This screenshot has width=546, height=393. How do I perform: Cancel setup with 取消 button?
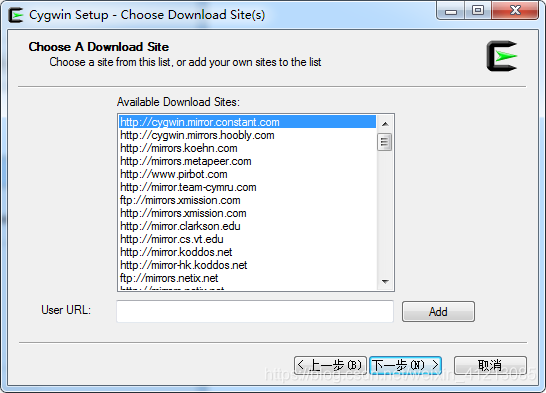(x=490, y=365)
